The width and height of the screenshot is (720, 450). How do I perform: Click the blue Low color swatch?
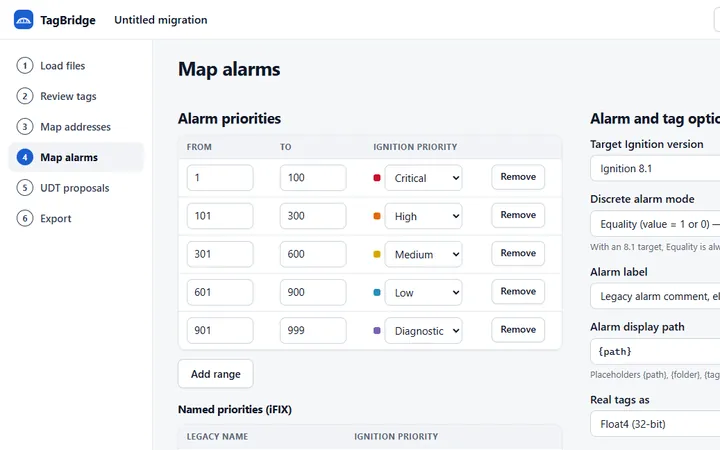[377, 292]
